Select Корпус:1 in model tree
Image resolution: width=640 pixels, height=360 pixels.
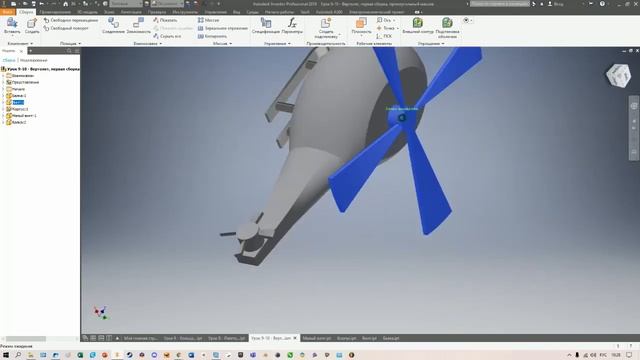pos(20,109)
